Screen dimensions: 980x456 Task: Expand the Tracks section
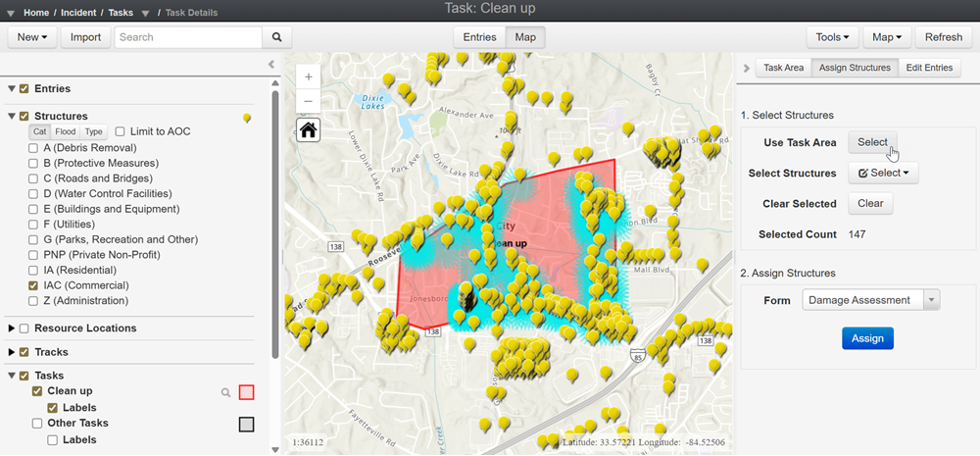tap(11, 352)
